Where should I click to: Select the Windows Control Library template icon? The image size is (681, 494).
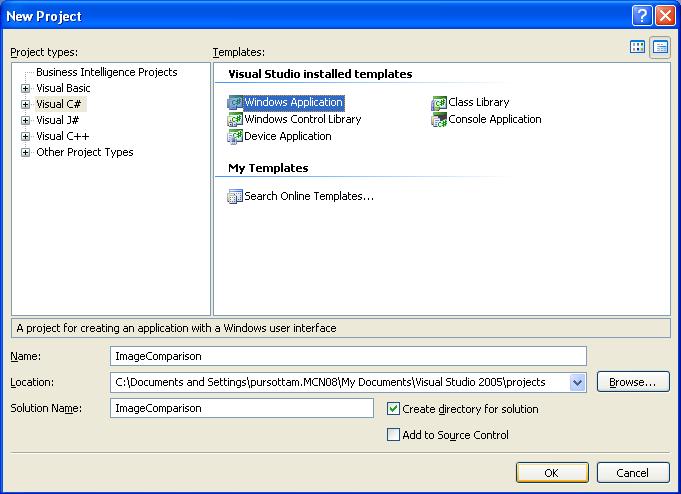(235, 119)
